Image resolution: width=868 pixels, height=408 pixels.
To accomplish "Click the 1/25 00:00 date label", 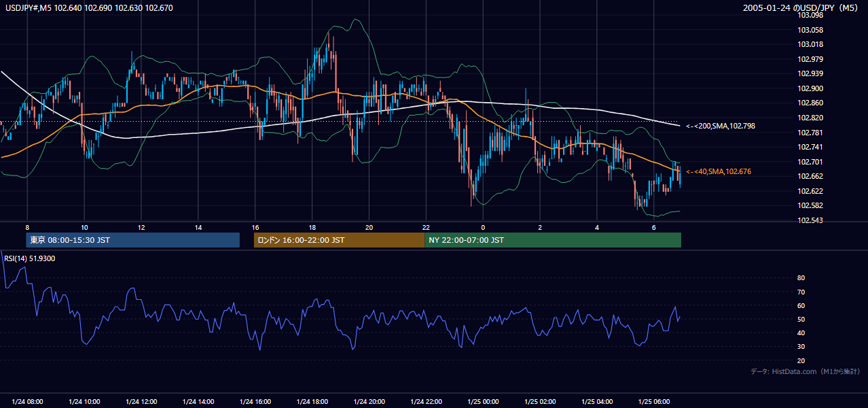I will pyautogui.click(x=483, y=401).
